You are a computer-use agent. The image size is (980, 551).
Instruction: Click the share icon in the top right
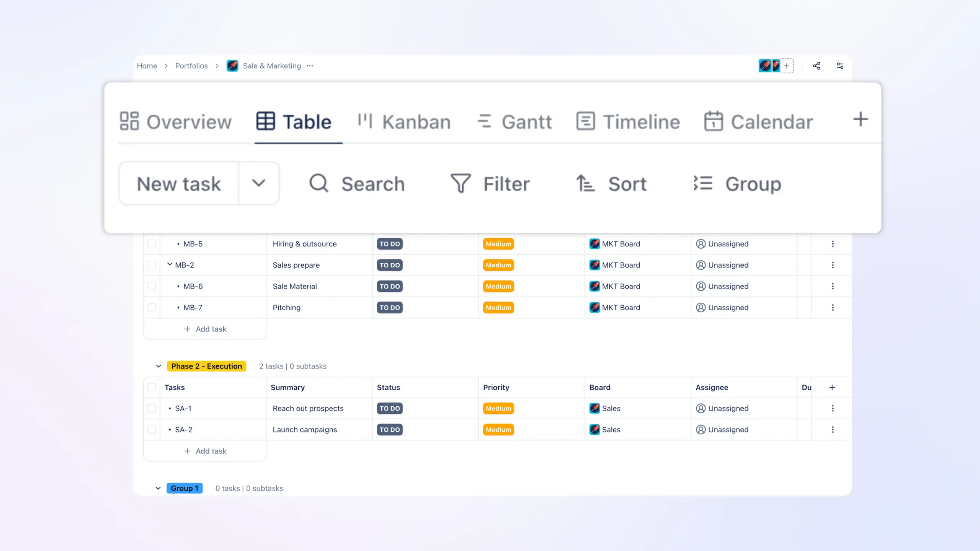pyautogui.click(x=817, y=65)
